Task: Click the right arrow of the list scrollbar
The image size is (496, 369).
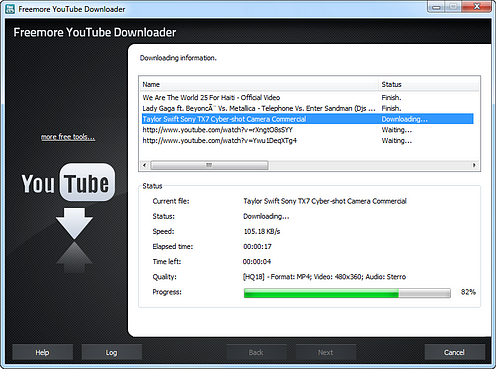Action: pos(474,165)
